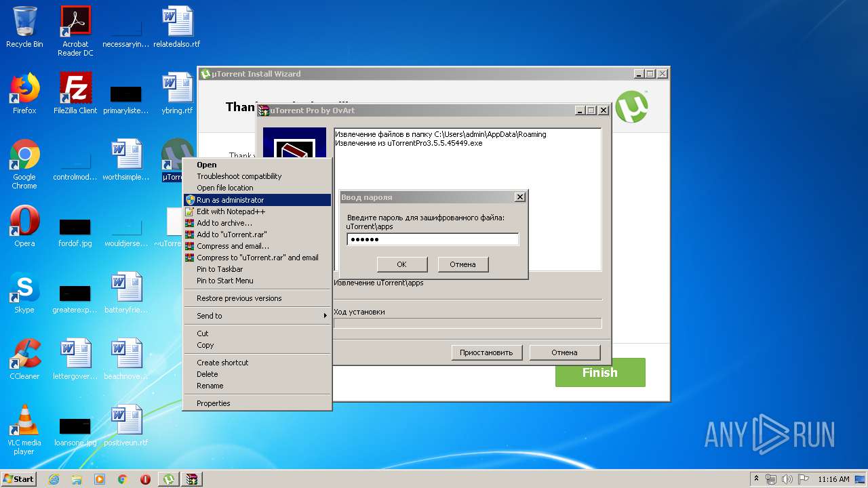Launch VLC media player shortcut
The image size is (868, 488).
tap(24, 430)
